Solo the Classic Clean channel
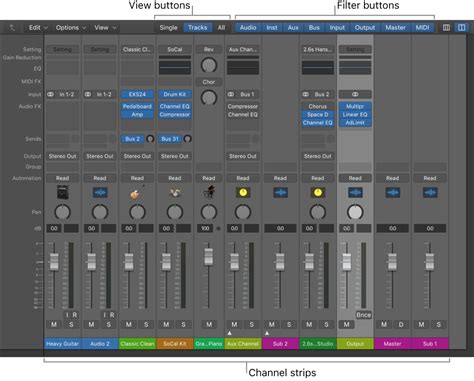Screen dimensions: 474x381 (x=146, y=324)
